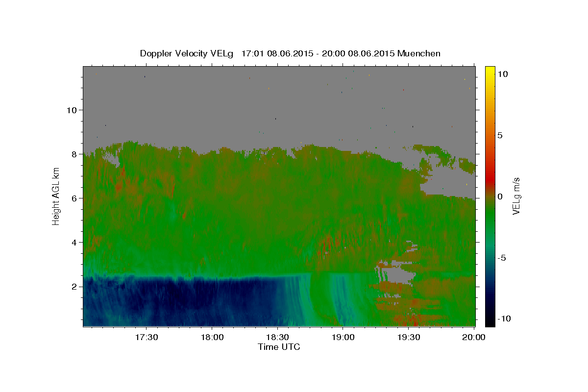Click the 18:30 time tick label
The height and width of the screenshot is (392, 588).
[277, 338]
